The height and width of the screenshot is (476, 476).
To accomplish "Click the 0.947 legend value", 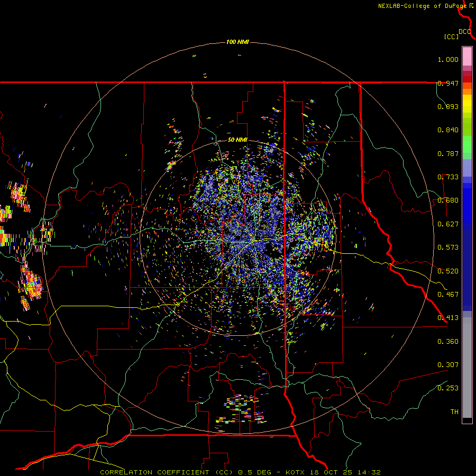I will tap(448, 83).
